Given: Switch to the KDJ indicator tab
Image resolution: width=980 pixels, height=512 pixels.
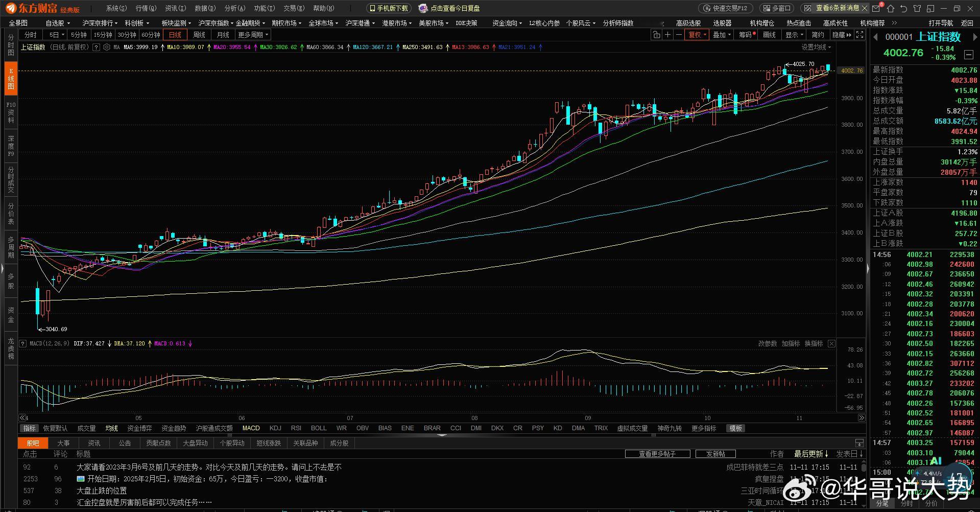Looking at the screenshot, I should click(275, 428).
